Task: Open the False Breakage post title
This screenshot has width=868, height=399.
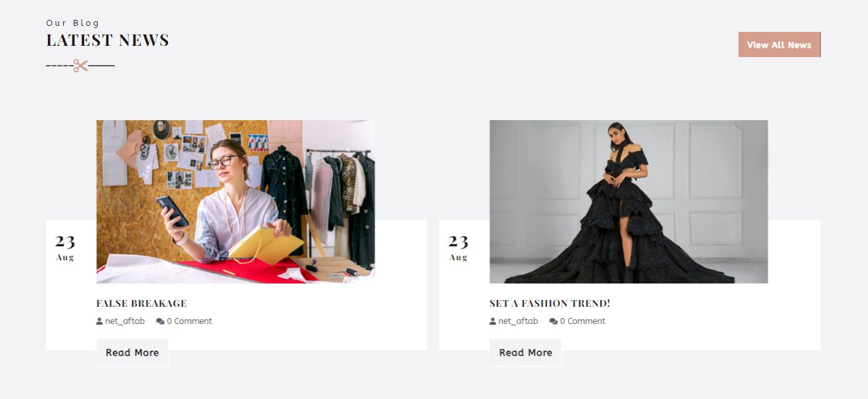Action: pyautogui.click(x=141, y=303)
